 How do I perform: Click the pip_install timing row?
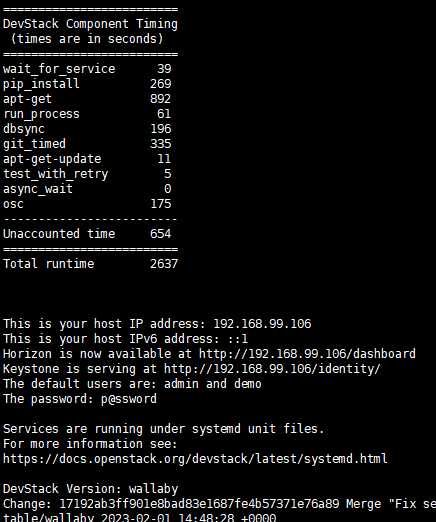coord(87,84)
